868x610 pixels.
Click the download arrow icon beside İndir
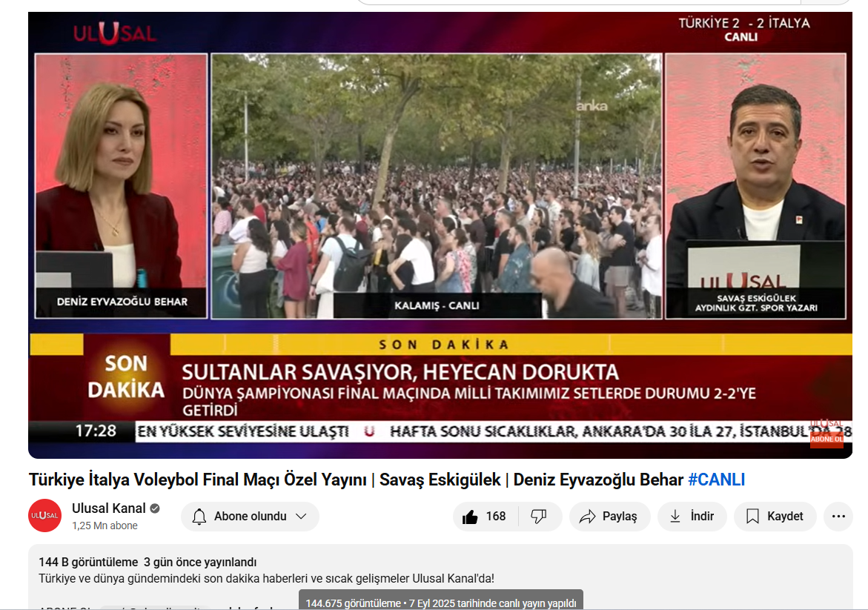pyautogui.click(x=675, y=517)
